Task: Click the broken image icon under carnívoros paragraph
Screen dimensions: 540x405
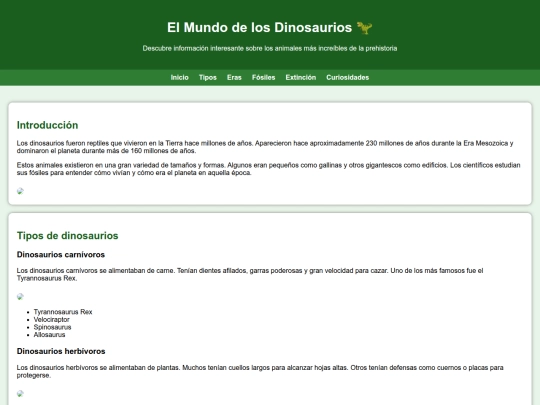Action: pos(20,297)
